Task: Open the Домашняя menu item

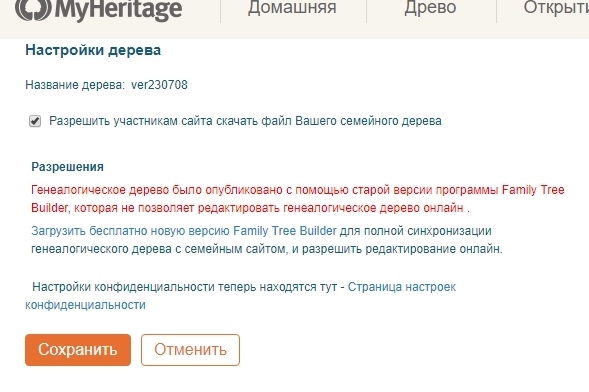Action: (292, 8)
